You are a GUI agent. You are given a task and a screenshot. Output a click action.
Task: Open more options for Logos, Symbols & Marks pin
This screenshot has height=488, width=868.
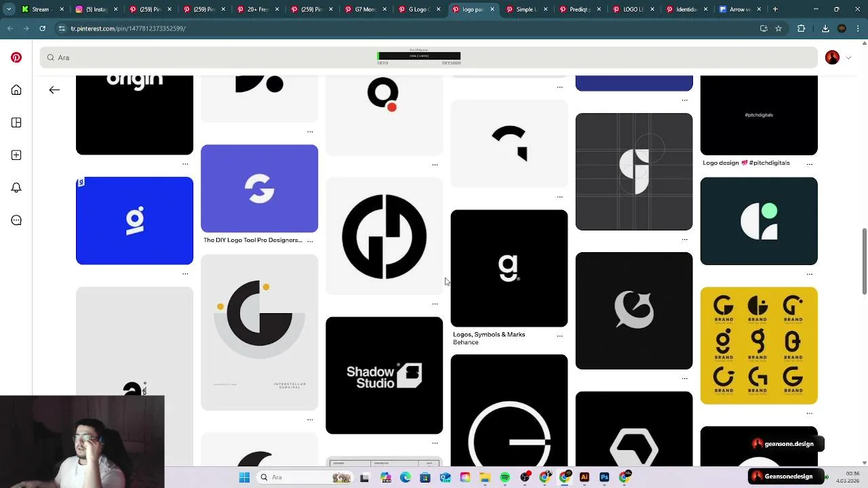point(559,335)
